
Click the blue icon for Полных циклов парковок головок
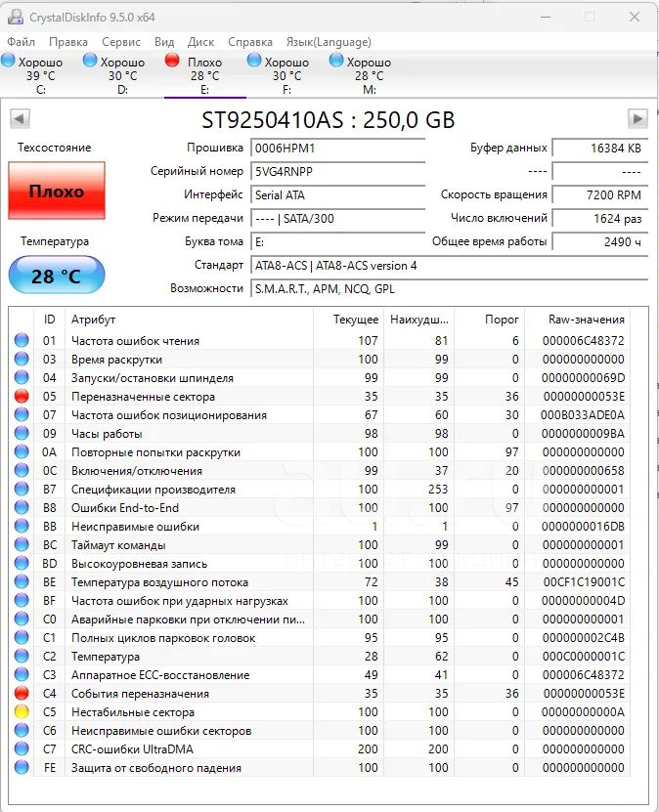point(22,637)
